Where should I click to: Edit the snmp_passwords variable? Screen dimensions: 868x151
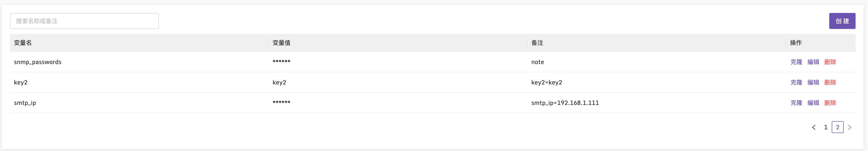(813, 62)
